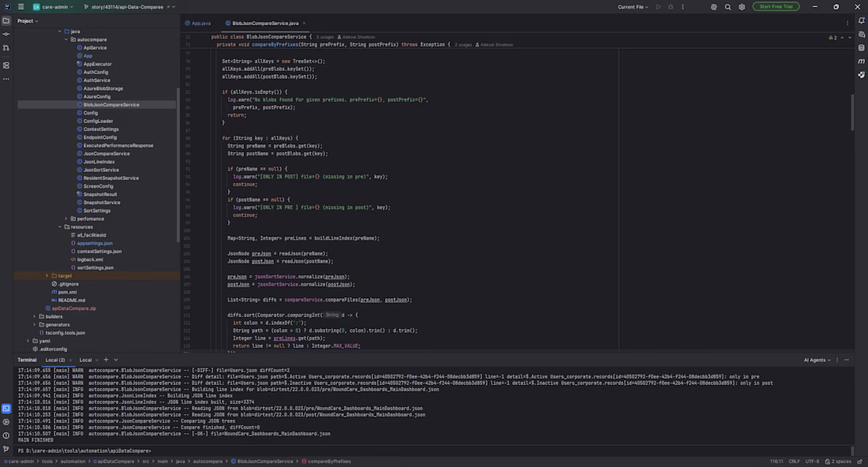Select the Local (2) terminal tab

point(55,361)
